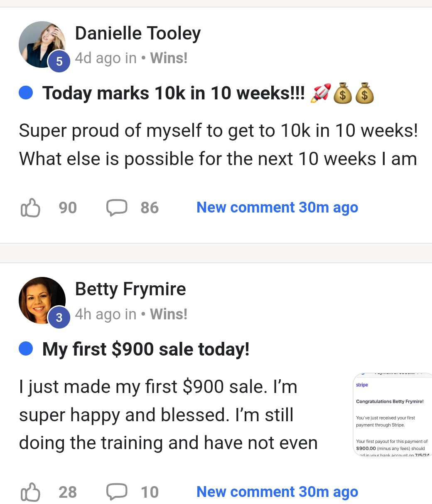The height and width of the screenshot is (504, 432).
Task: Click unread dot on 10k post
Action: click(x=26, y=93)
